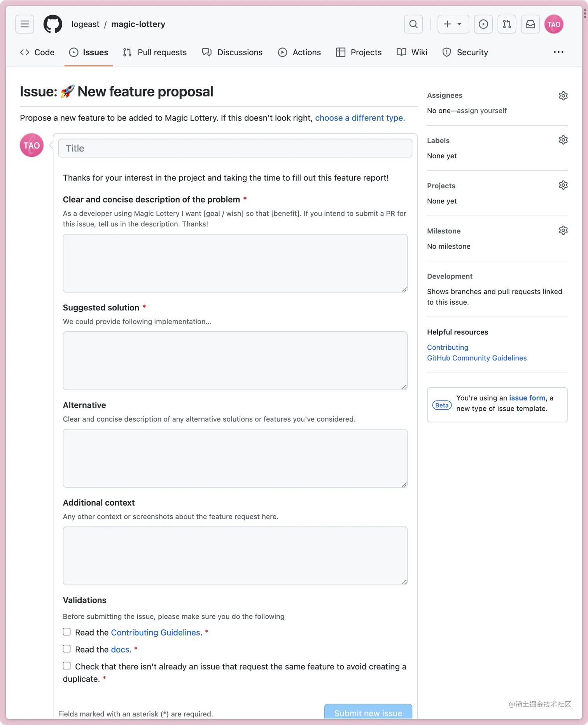
Task: Open the Actions tab
Action: (299, 53)
